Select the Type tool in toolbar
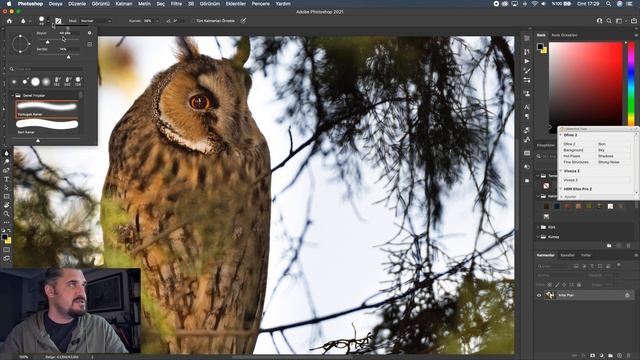The width and height of the screenshot is (640, 360). (6, 179)
